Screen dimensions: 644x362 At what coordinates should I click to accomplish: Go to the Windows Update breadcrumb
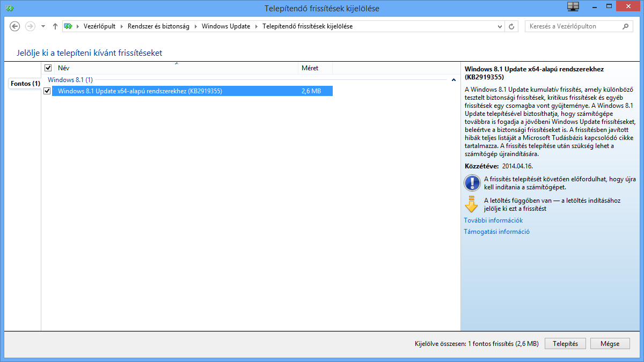226,26
